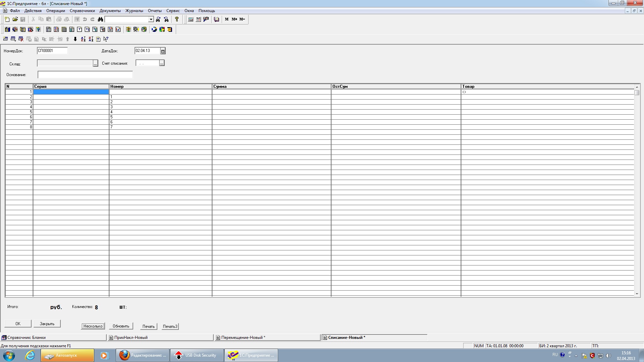Open the Документы menu
Screen dimensions: 644x362
point(110,11)
